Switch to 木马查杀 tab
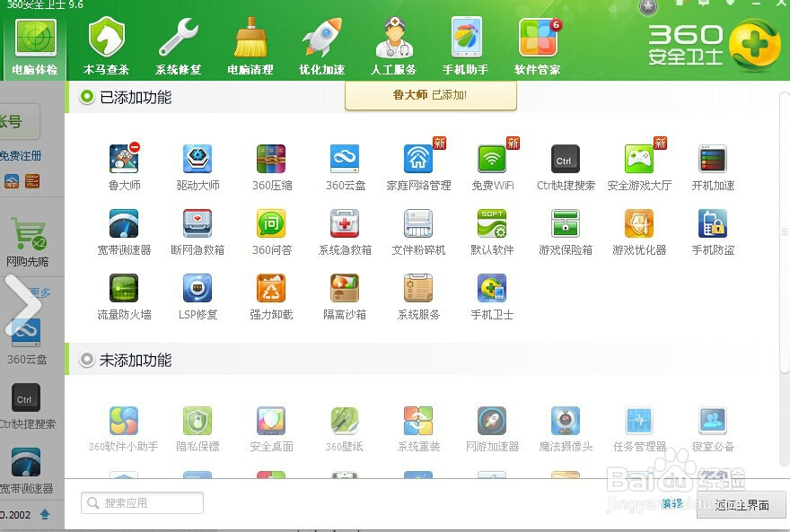 pyautogui.click(x=106, y=47)
